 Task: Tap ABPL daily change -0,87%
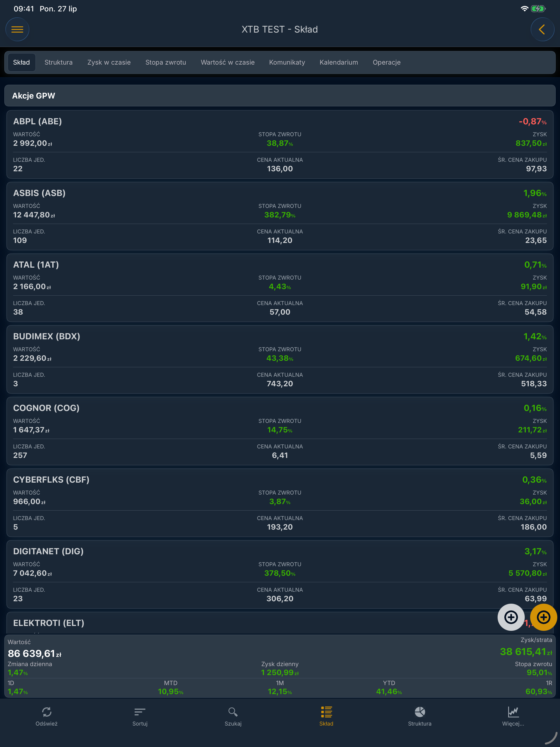click(533, 122)
